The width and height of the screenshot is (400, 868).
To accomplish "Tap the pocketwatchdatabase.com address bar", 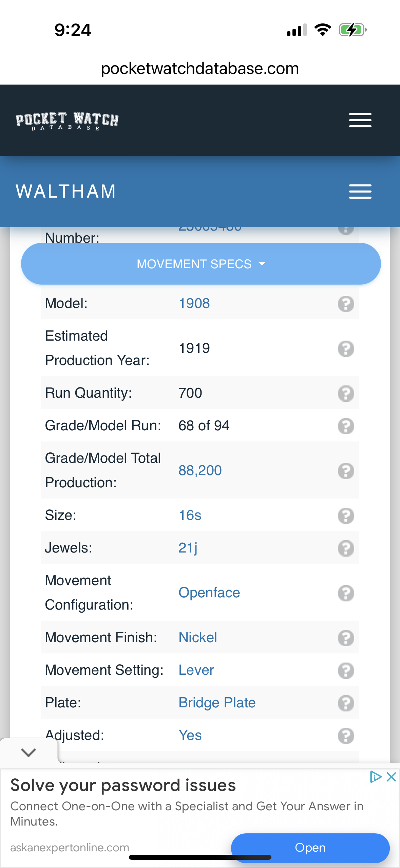I will tap(200, 69).
